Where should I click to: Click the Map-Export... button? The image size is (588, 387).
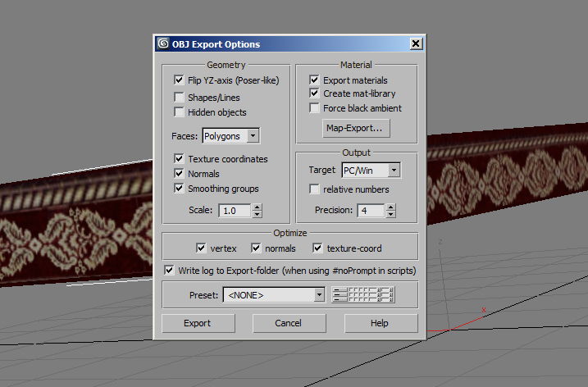coord(356,128)
